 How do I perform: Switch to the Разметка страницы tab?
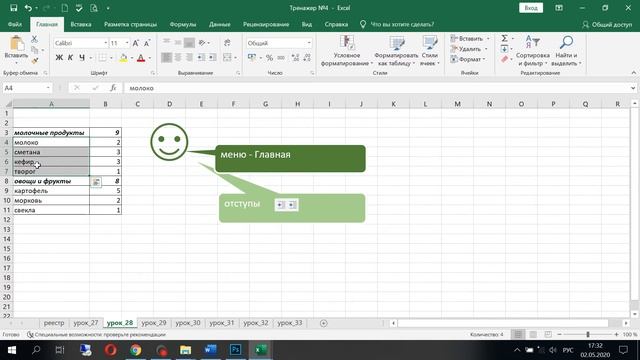(130, 24)
